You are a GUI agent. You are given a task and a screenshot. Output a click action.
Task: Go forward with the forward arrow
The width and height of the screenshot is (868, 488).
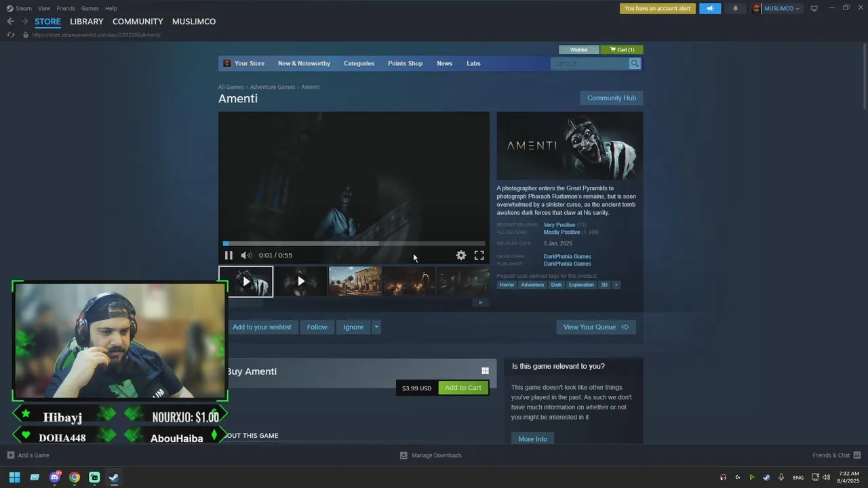tap(24, 22)
